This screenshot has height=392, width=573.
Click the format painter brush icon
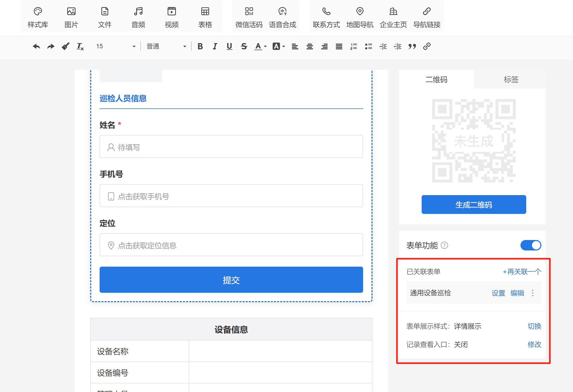pos(66,46)
